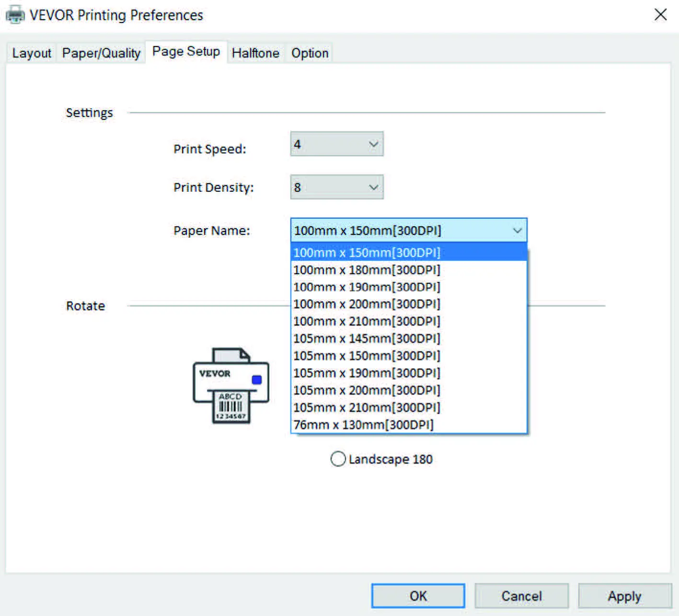Viewport: 679px width, 616px height.
Task: Select the Page Setup tab
Action: coord(186,51)
